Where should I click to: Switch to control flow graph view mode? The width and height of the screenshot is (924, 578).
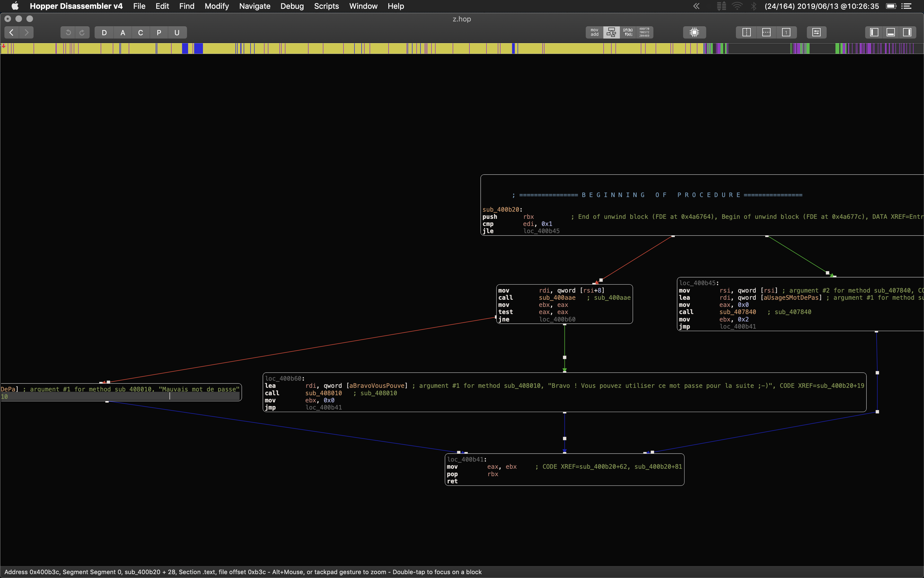pyautogui.click(x=611, y=32)
